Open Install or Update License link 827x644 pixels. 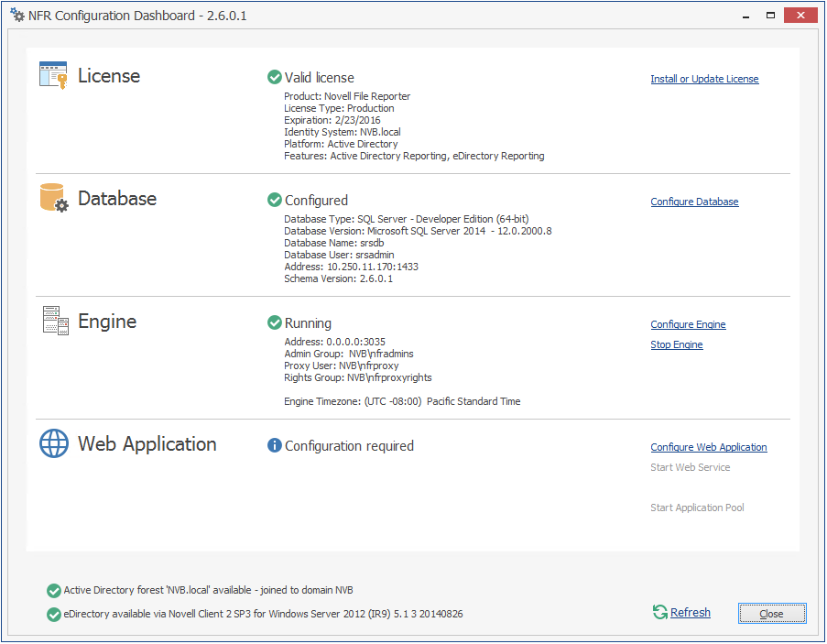coord(704,79)
